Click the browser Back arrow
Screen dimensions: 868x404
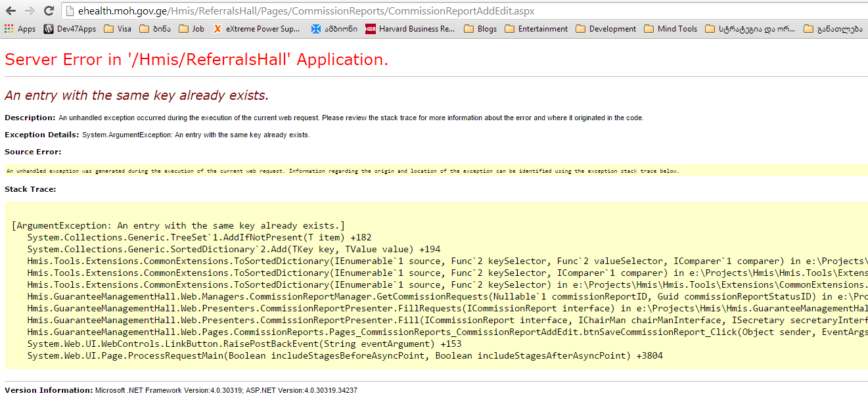pos(11,11)
